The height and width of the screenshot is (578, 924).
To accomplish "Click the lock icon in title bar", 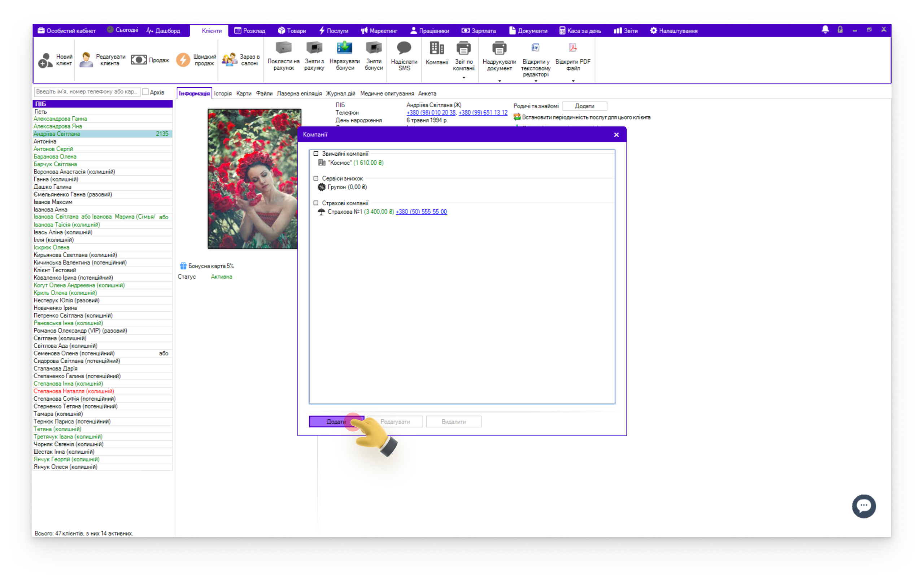I will click(x=840, y=30).
